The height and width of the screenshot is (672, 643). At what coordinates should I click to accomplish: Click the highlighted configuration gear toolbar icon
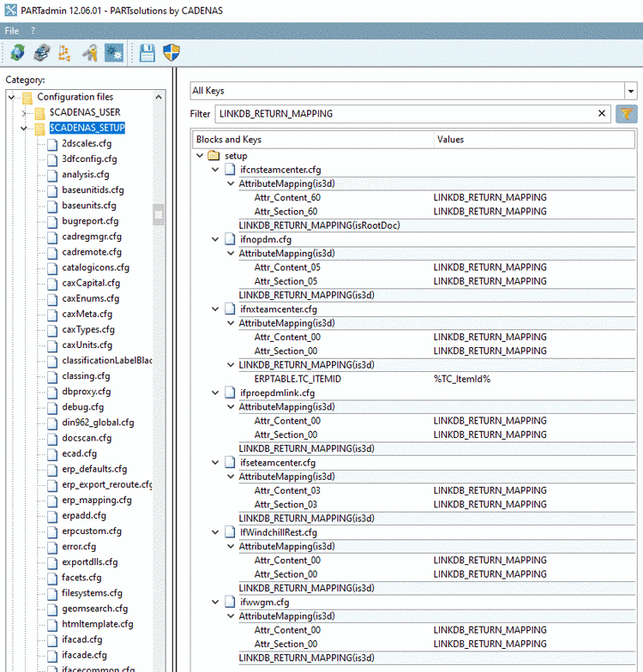pyautogui.click(x=113, y=53)
